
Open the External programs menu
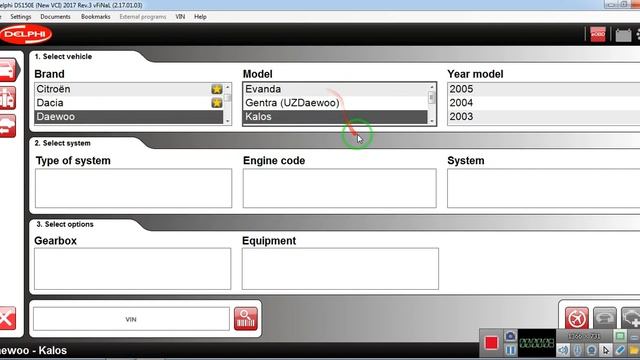(143, 17)
